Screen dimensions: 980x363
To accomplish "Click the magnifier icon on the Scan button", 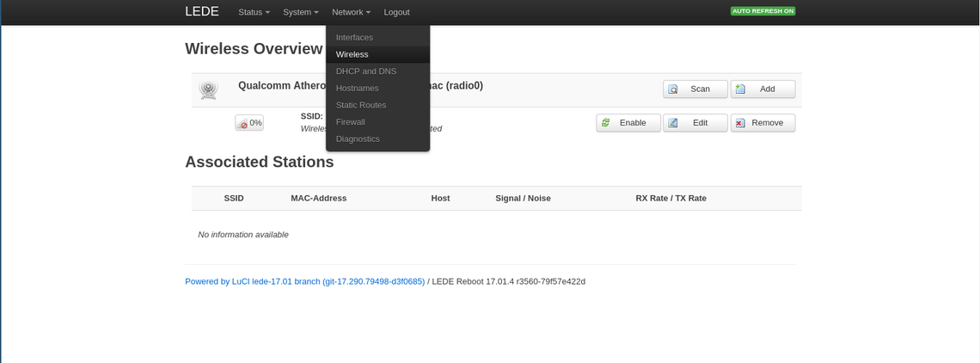I will point(673,89).
